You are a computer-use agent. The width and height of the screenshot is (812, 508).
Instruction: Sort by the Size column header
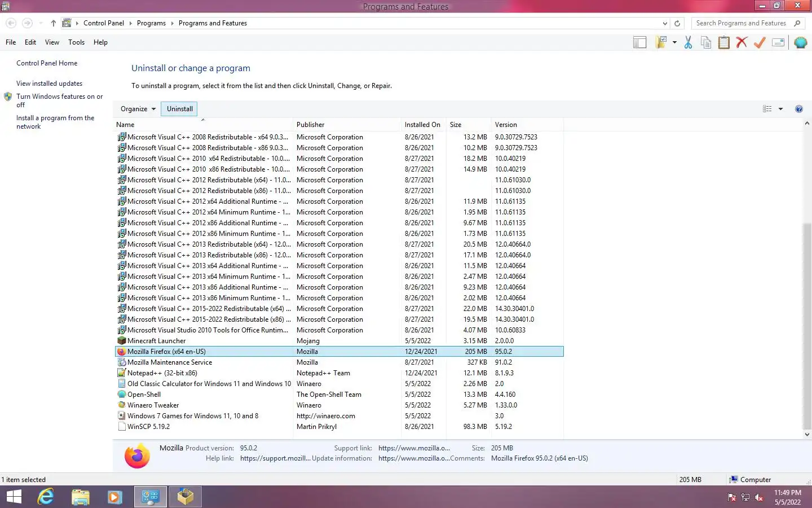coord(469,125)
